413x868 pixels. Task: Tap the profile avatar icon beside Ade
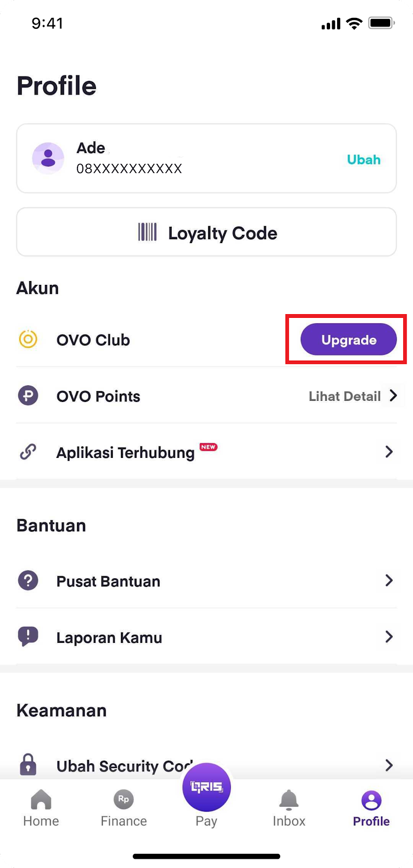48,158
